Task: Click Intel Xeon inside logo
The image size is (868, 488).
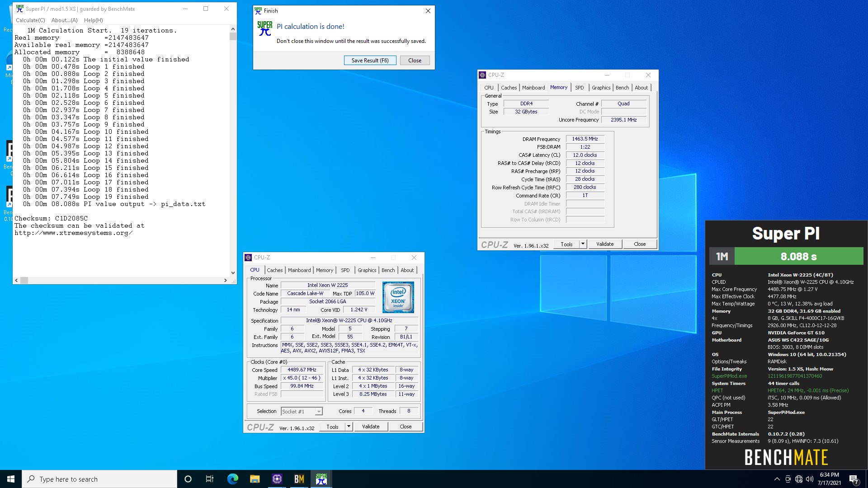Action: (398, 297)
